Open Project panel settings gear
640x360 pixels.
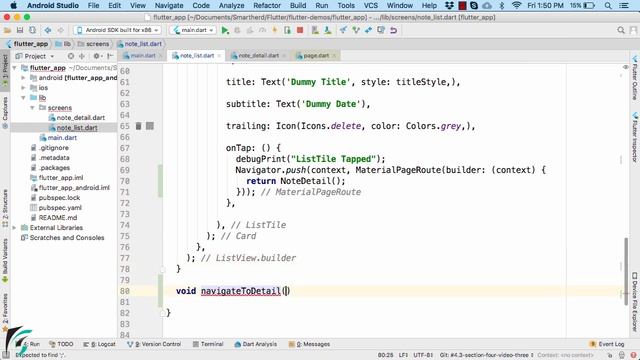[97, 56]
